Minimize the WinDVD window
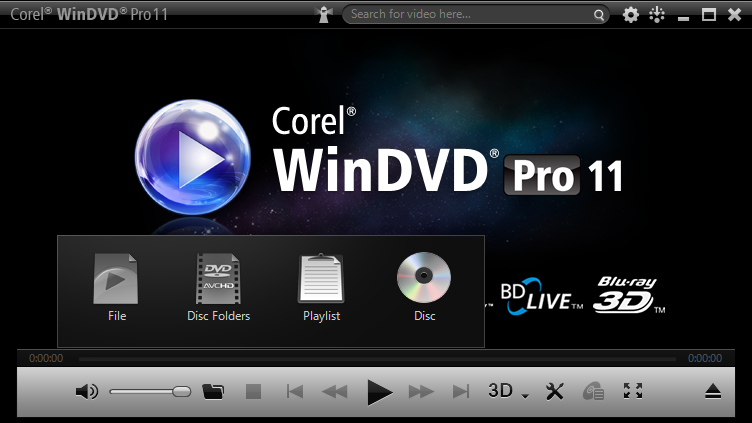This screenshot has width=752, height=423. [683, 18]
